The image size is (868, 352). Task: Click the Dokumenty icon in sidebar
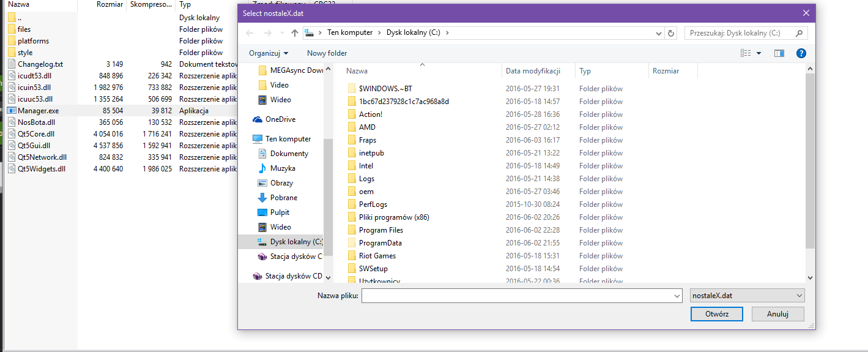click(x=262, y=154)
